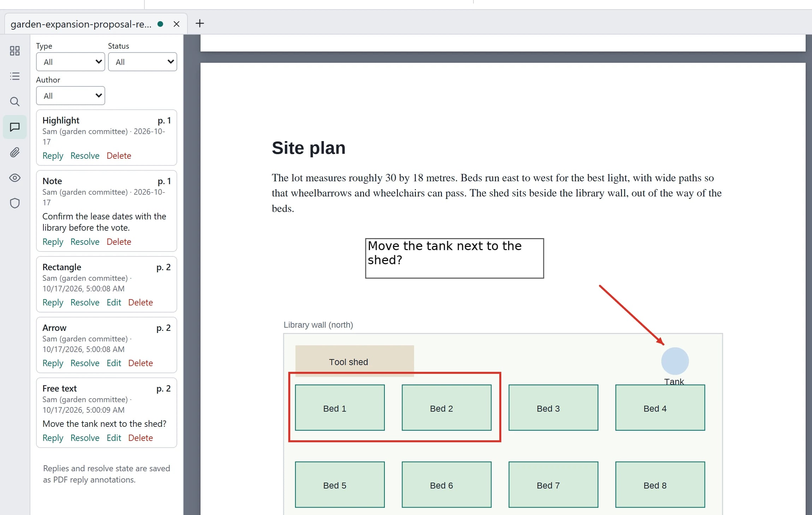This screenshot has width=812, height=515.
Task: Delete the Rectangle annotation
Action: point(141,302)
